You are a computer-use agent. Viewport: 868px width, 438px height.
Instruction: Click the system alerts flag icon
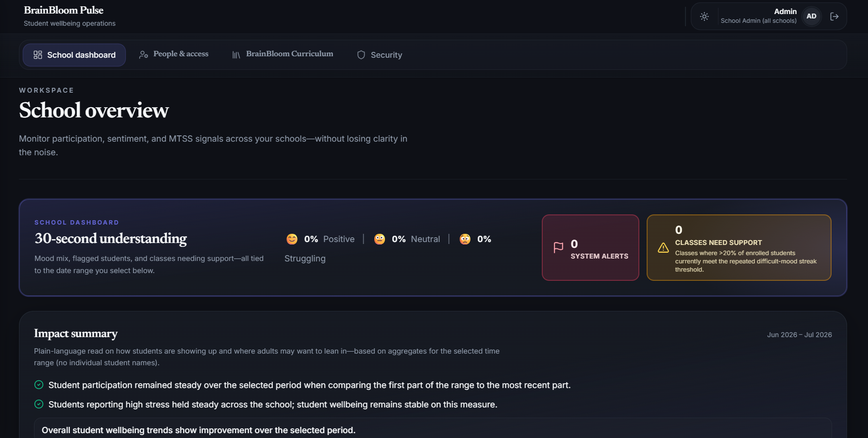tap(558, 247)
